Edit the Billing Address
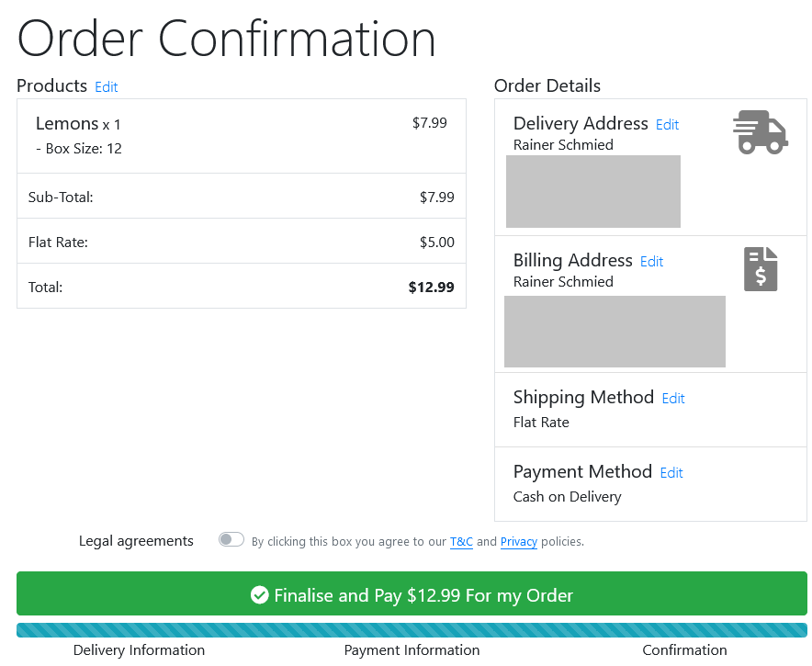Screen dimensions: 812x666 [x=651, y=262]
